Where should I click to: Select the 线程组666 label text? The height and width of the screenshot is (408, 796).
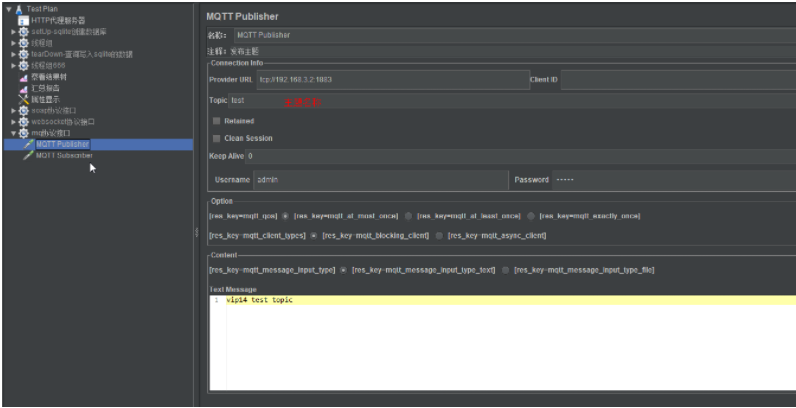click(48, 65)
